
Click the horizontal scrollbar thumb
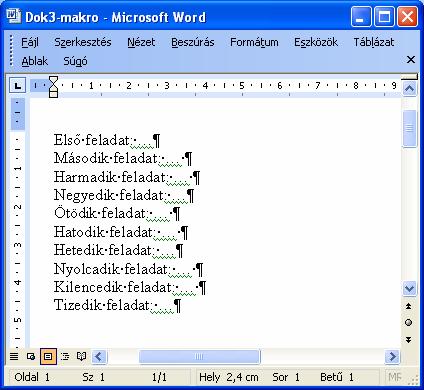[199, 357]
